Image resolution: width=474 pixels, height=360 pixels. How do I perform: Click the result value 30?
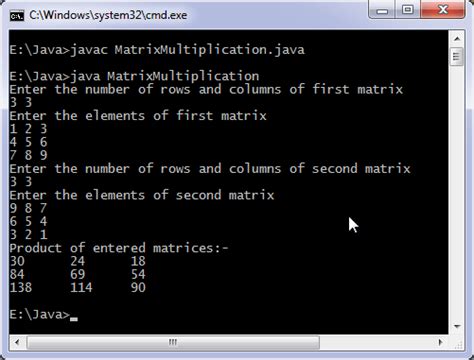pyautogui.click(x=17, y=261)
